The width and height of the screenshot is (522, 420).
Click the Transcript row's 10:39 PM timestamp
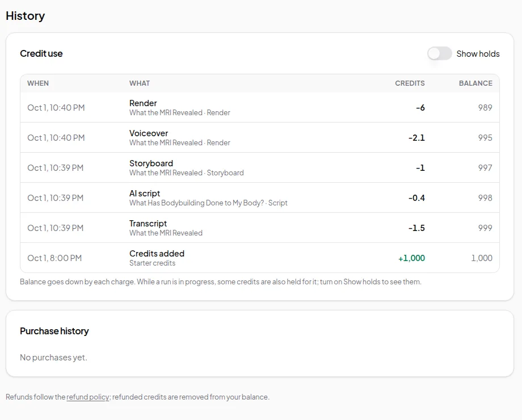coord(55,228)
